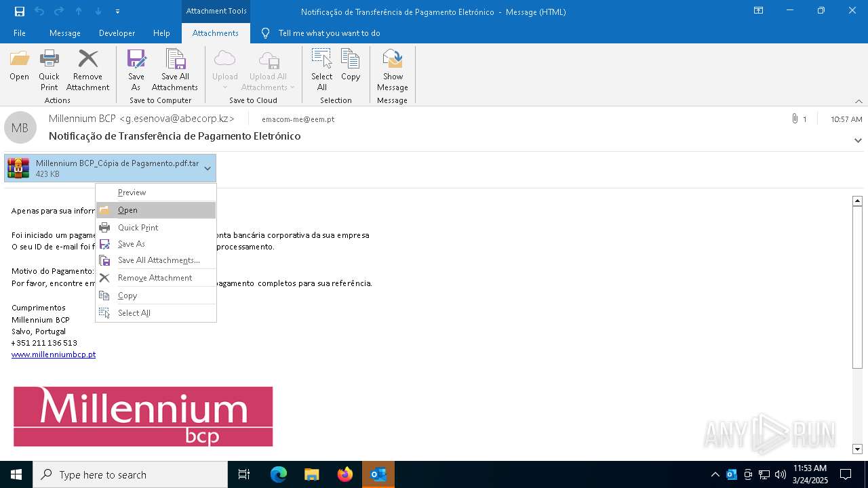Viewport: 868px width, 488px height.
Task: Select Save As in context menu
Action: (156, 244)
